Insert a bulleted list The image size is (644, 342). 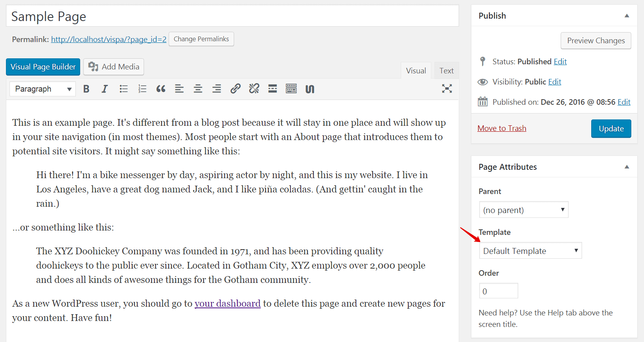(123, 89)
